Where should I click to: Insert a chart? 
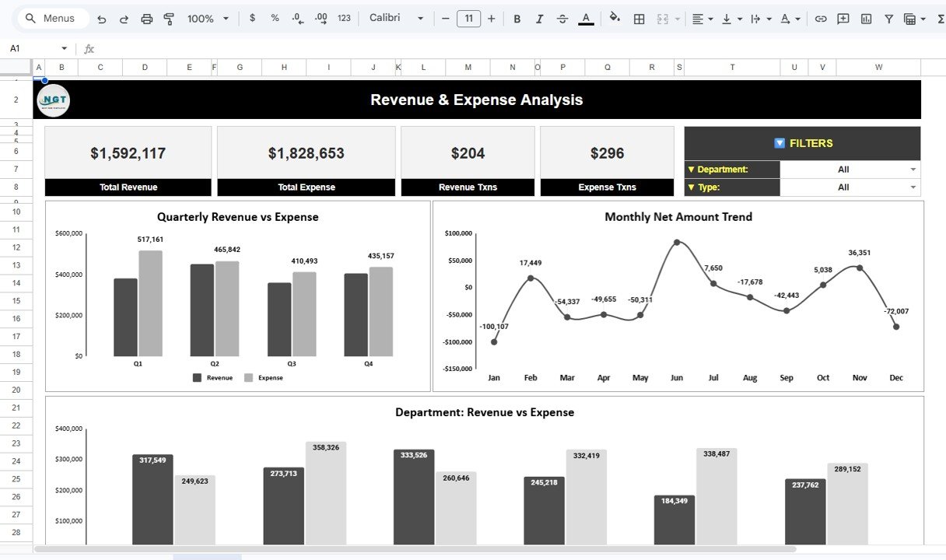tap(866, 18)
